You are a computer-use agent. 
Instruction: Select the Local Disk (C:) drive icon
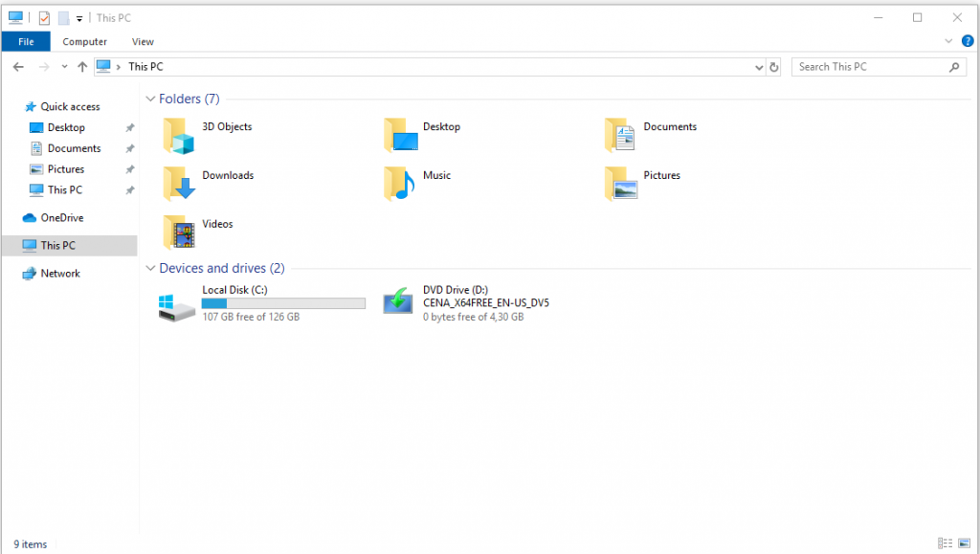click(x=176, y=307)
